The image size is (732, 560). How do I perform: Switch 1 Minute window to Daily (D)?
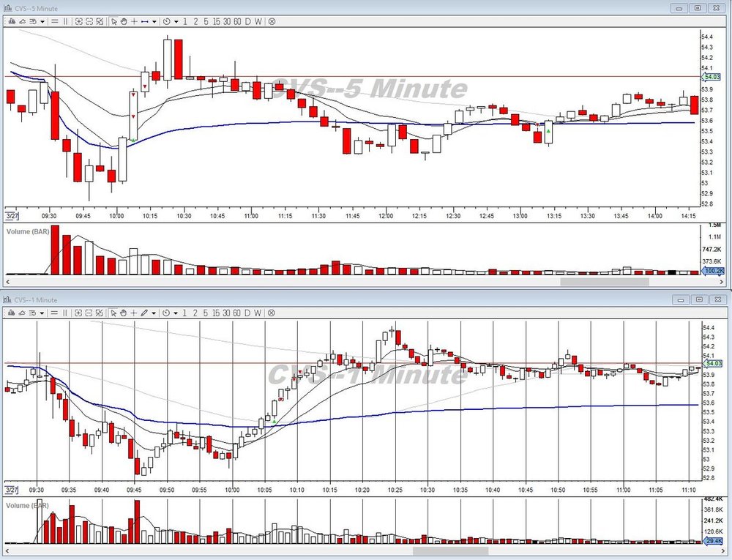pos(247,313)
